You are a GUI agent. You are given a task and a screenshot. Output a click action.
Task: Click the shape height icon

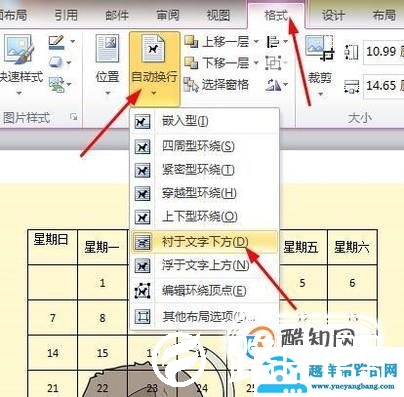351,52
